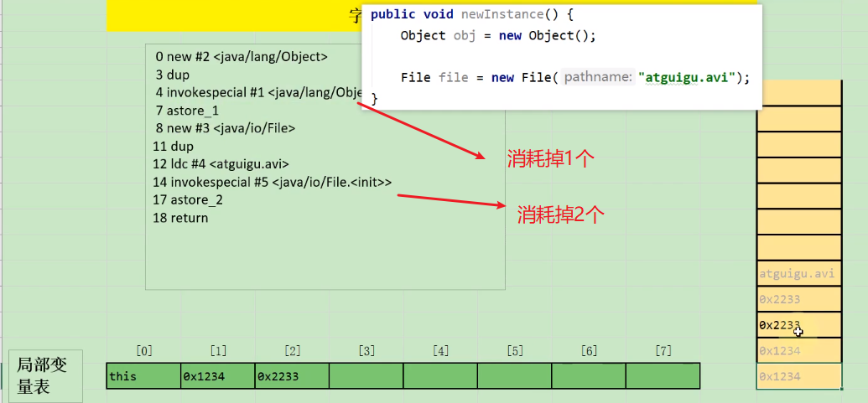Click '8 new #3 <java/io/File>' line
The image size is (868, 403).
pos(226,128)
